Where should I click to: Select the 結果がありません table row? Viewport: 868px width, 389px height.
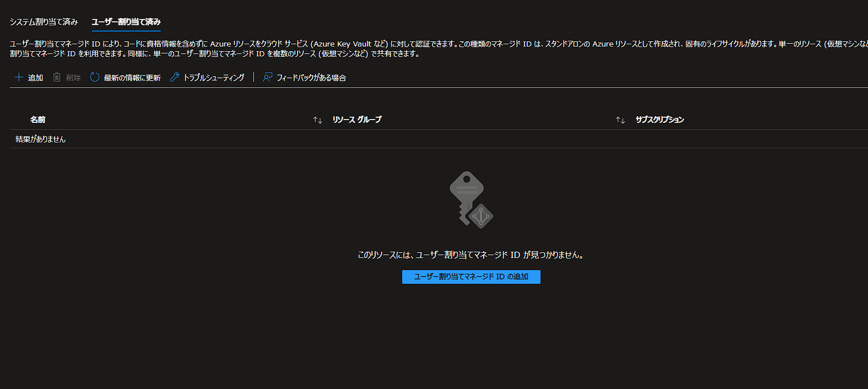(x=40, y=138)
